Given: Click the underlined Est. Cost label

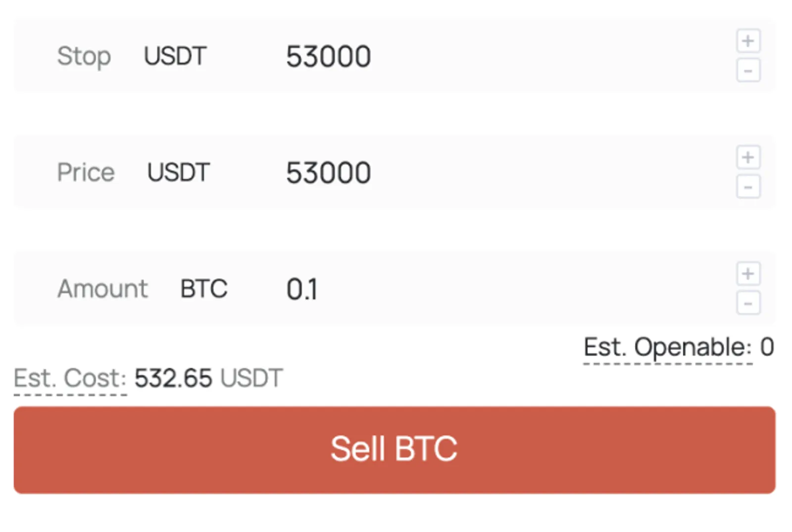Looking at the screenshot, I should point(70,379).
